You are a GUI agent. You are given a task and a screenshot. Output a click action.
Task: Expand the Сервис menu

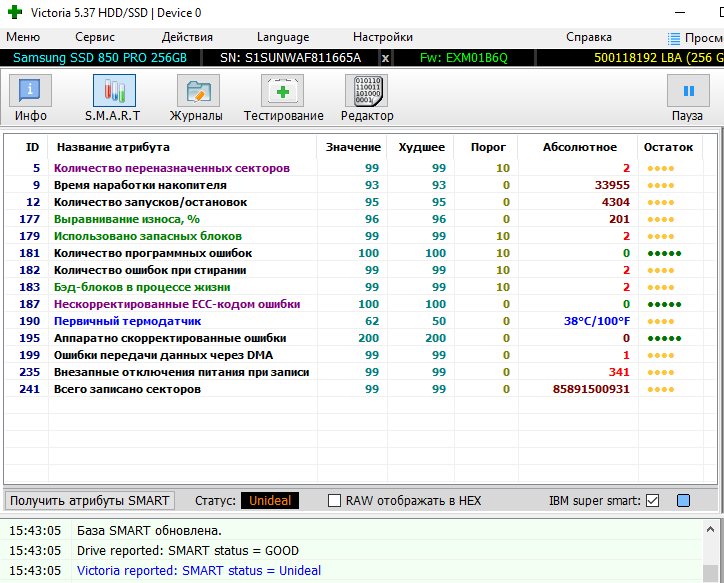[x=95, y=37]
